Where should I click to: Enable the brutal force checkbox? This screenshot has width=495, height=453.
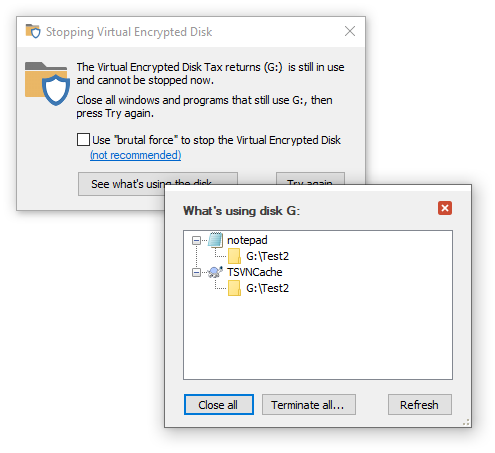coord(83,140)
